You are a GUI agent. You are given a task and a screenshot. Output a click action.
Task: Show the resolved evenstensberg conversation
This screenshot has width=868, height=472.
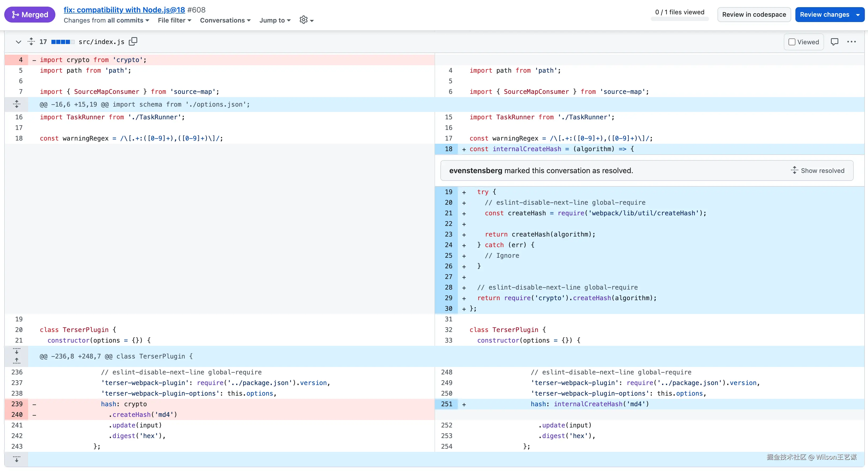(817, 171)
